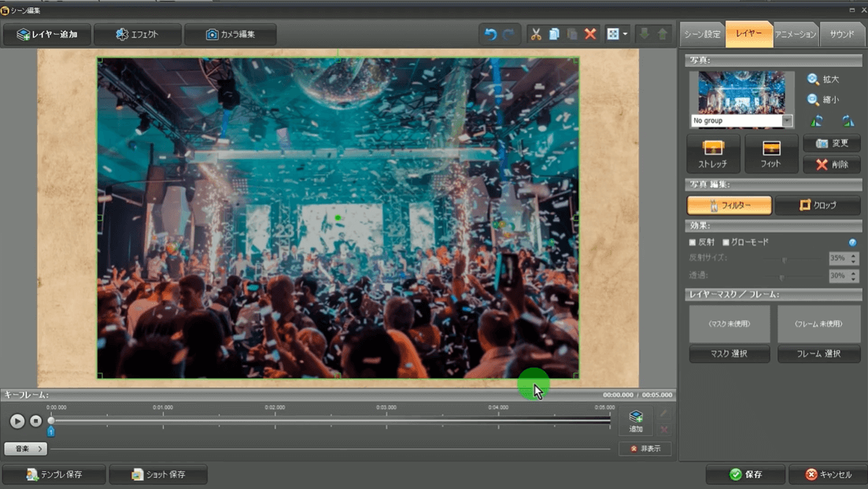Click the 保存 save button
The height and width of the screenshot is (489, 868).
pyautogui.click(x=745, y=475)
